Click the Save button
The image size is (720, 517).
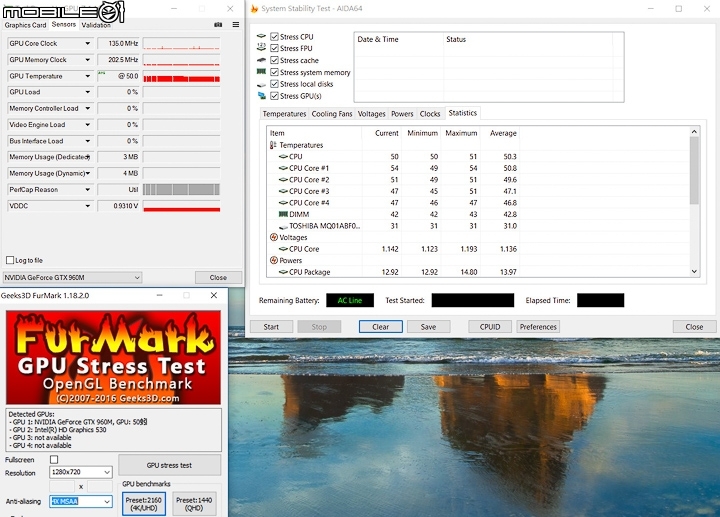coord(428,327)
